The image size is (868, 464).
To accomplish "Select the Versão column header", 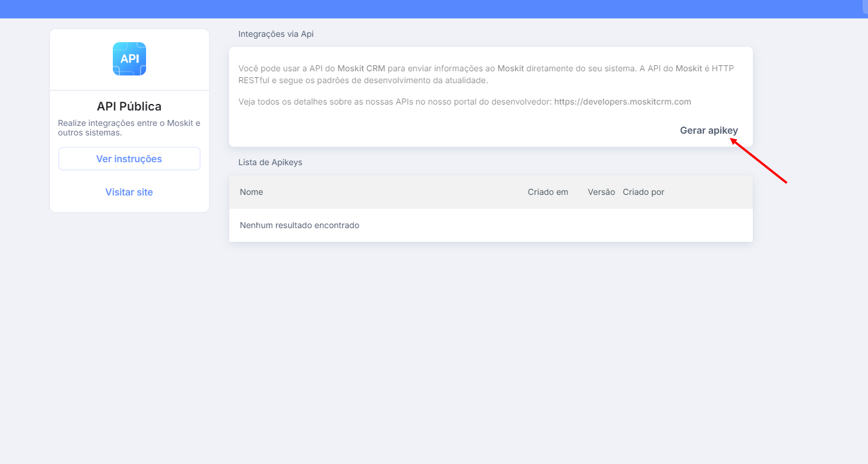I will [x=601, y=192].
